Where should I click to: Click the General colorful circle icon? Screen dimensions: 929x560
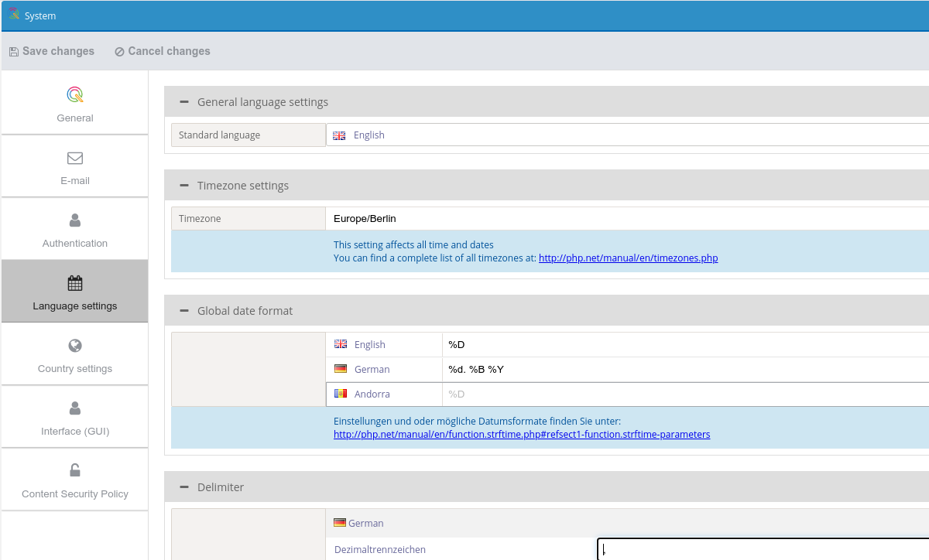75,95
